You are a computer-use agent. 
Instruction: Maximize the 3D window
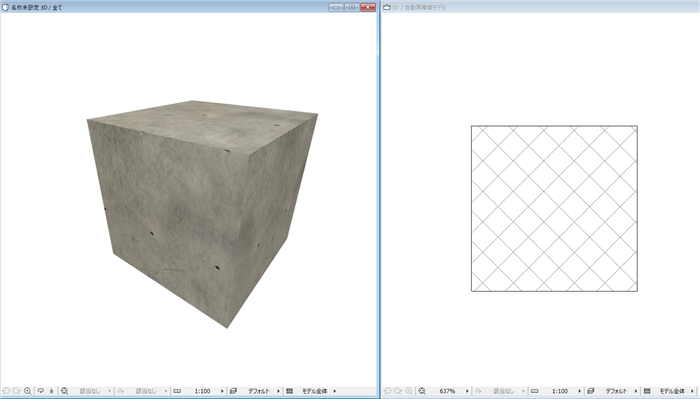tap(352, 7)
